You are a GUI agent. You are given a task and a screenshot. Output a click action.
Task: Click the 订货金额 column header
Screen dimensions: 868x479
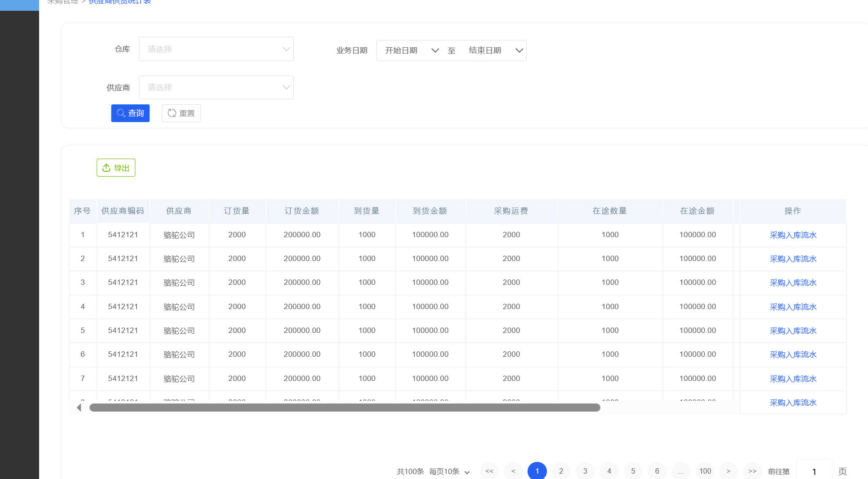pos(302,211)
